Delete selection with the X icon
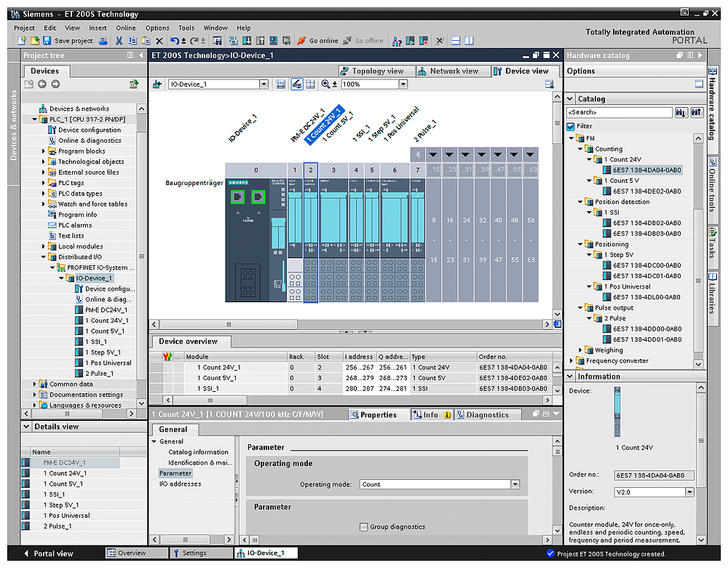The width and height of the screenshot is (728, 568). 159,41
